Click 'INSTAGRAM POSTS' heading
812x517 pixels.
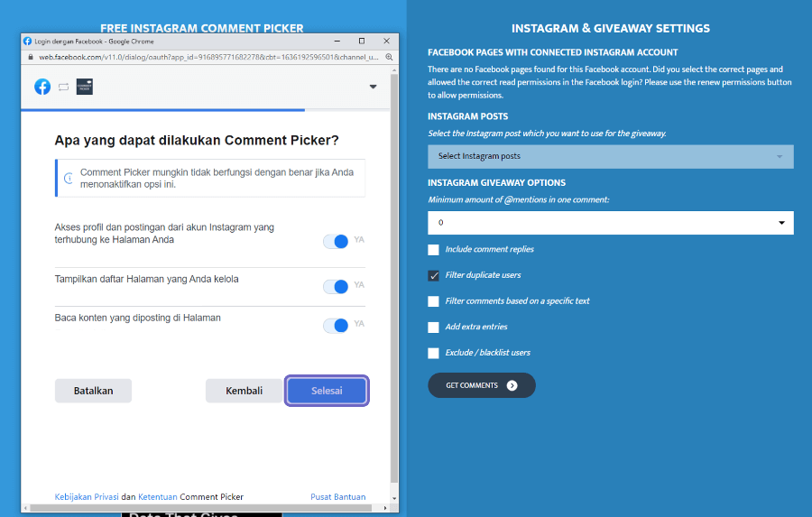pyautogui.click(x=467, y=116)
